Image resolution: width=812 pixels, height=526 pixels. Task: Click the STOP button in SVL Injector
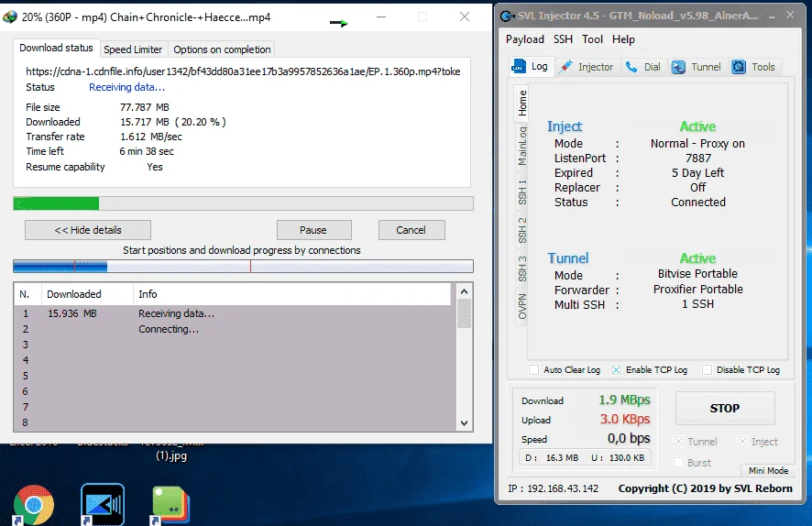point(725,409)
